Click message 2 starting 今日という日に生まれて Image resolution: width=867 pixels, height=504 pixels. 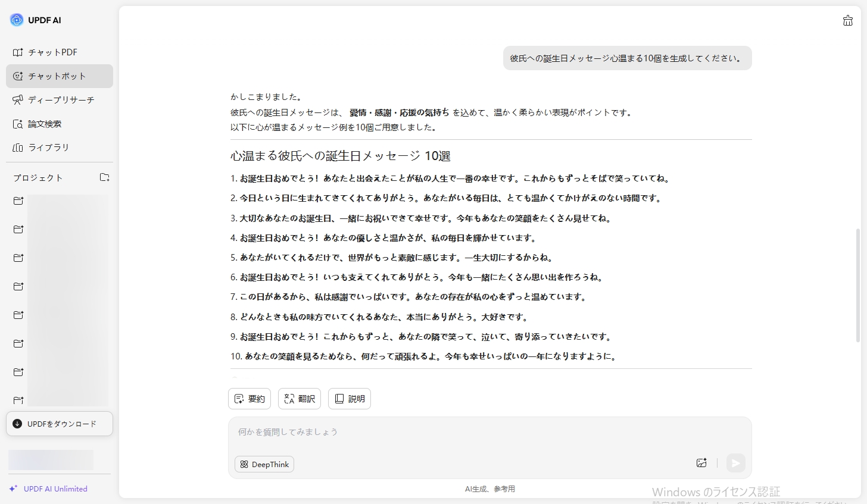(x=446, y=198)
